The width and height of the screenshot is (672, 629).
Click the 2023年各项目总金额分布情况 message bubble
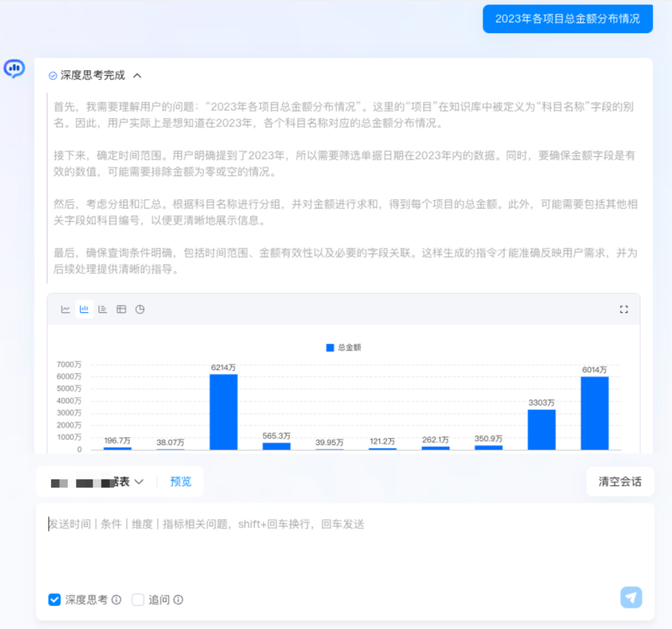567,19
